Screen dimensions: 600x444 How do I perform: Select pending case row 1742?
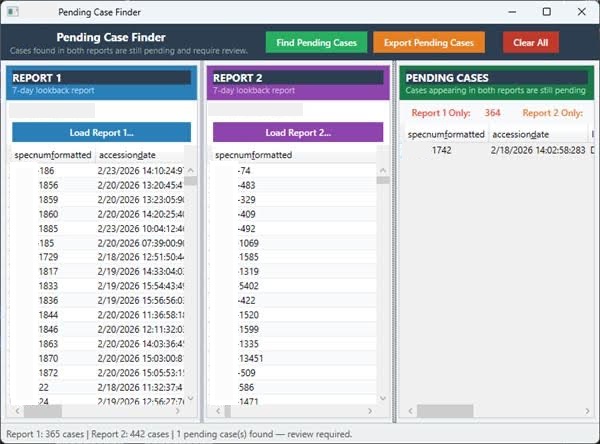point(443,150)
